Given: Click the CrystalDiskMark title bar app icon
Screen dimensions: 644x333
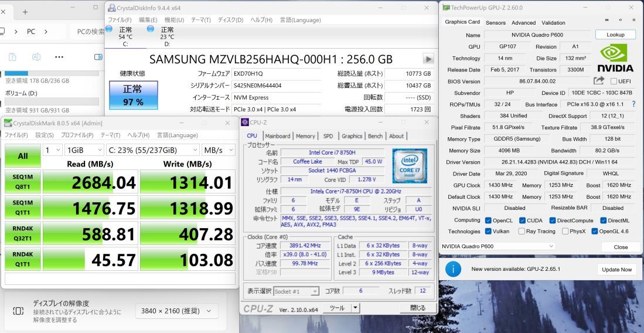Looking at the screenshot, I should click(8, 123).
